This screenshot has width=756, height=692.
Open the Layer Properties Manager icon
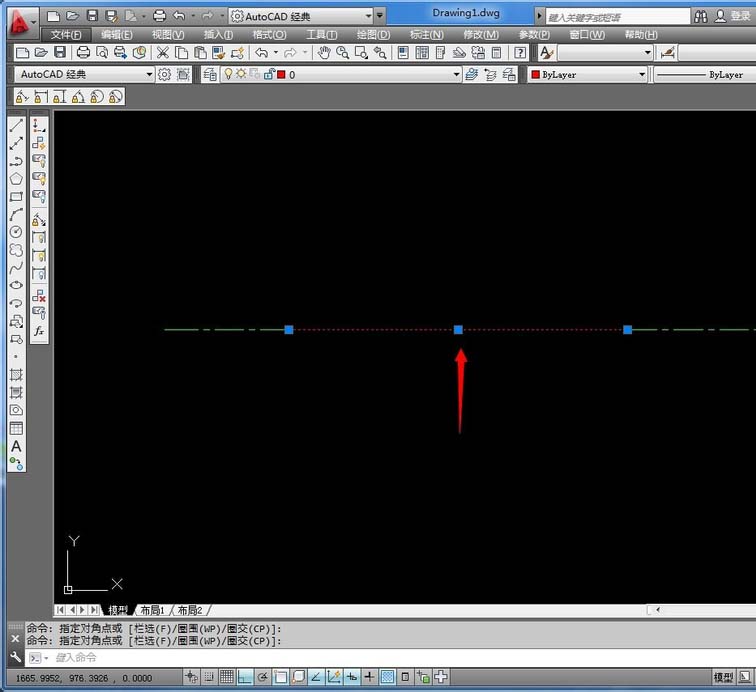tap(209, 75)
